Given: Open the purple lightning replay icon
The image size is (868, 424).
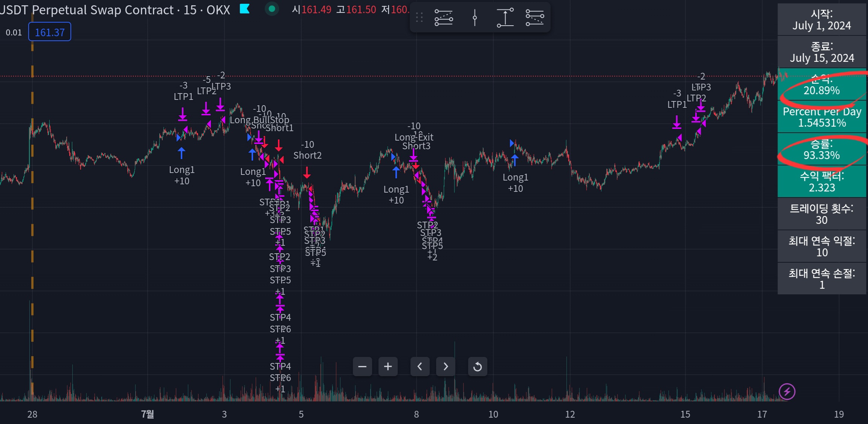Looking at the screenshot, I should [787, 392].
